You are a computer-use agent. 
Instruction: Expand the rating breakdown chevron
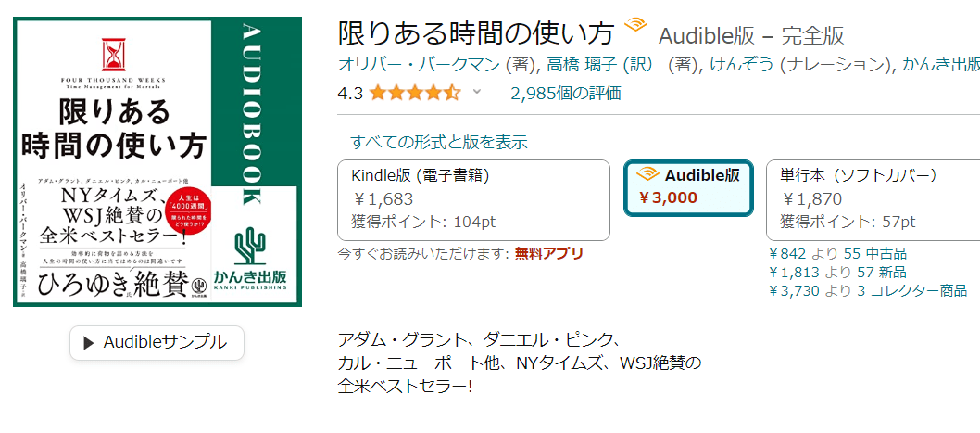(477, 92)
